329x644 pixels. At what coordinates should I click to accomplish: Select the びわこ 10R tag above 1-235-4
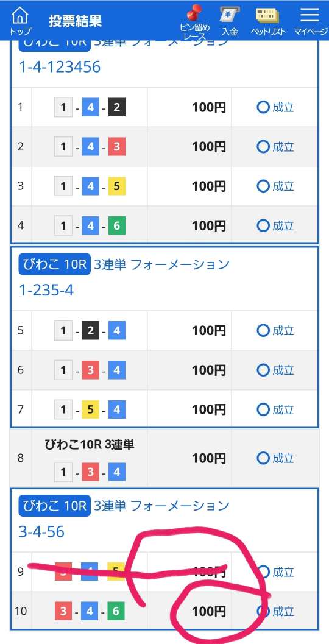coord(54,264)
